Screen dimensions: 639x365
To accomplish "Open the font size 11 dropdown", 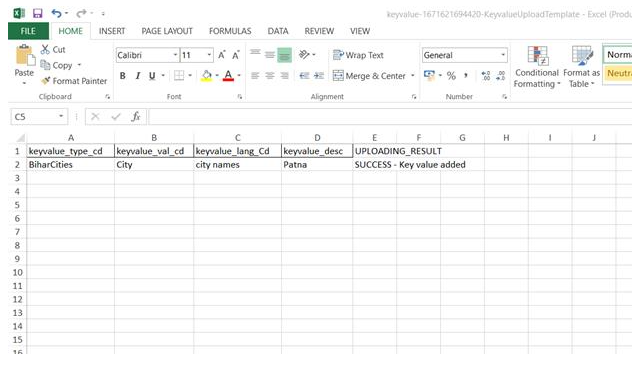I will [x=209, y=55].
